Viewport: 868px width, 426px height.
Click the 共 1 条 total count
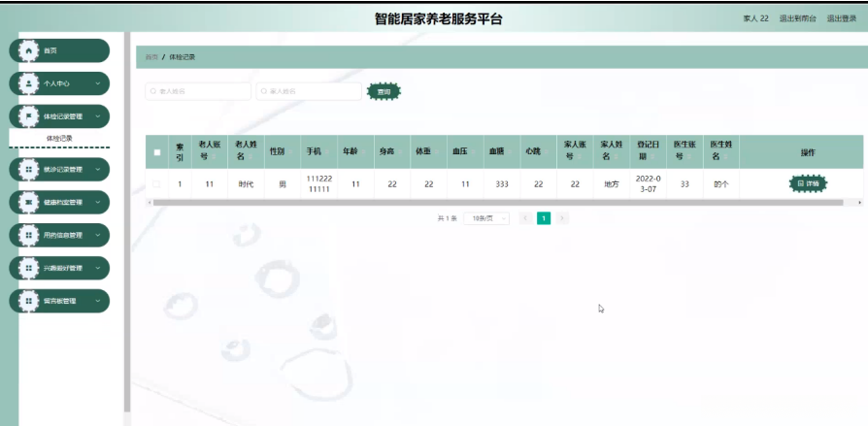[x=448, y=218]
